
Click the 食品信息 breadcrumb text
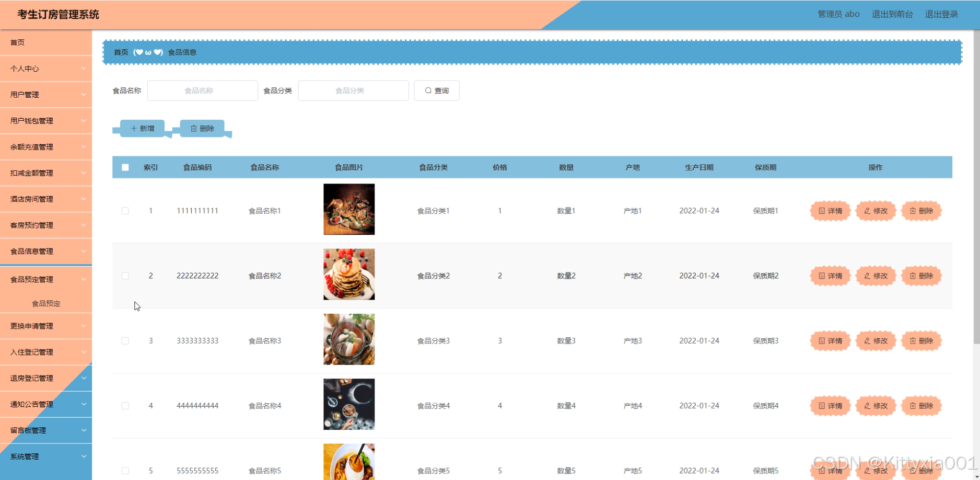(x=182, y=52)
